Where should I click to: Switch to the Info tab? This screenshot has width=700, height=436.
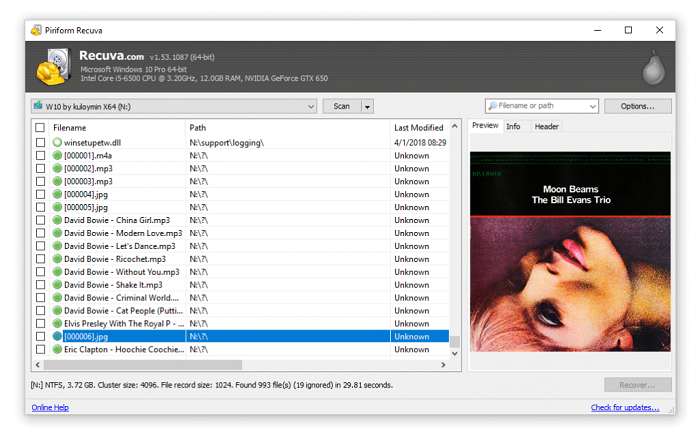[x=513, y=126]
